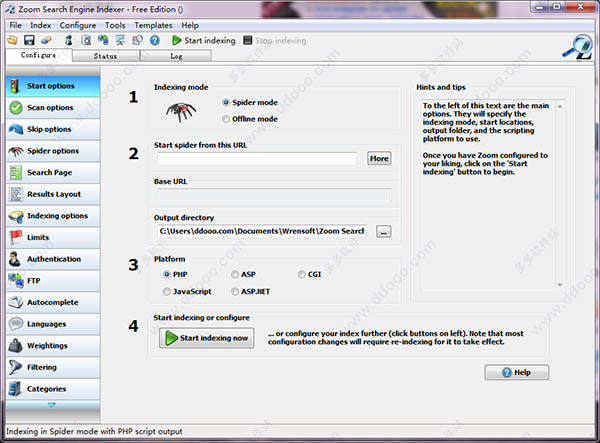Open FTP settings in the sidebar

(x=53, y=280)
